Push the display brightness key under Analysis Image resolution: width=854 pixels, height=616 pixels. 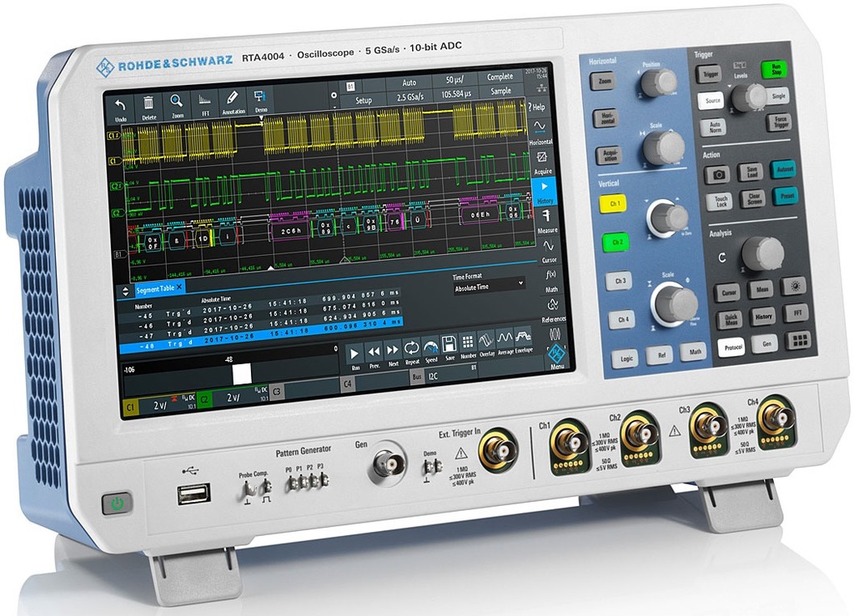(x=795, y=286)
